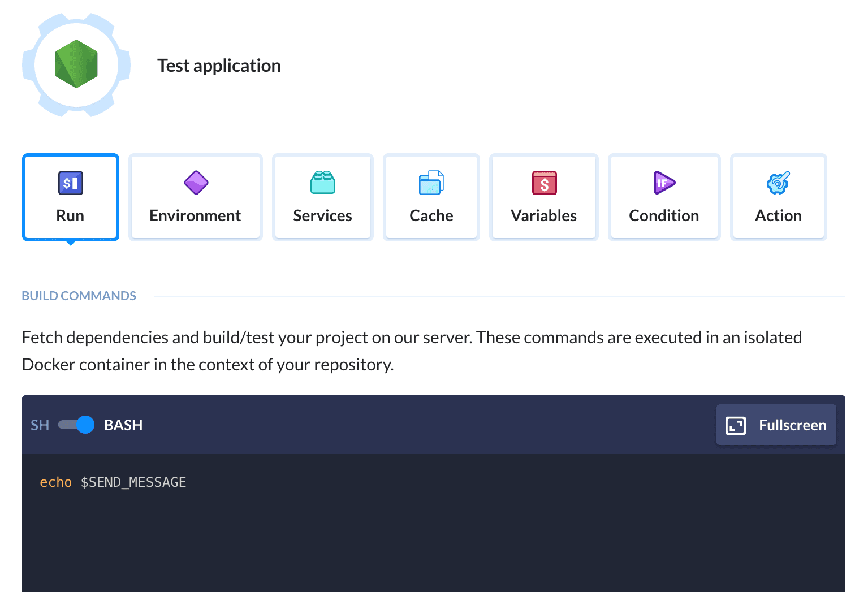Click the Condition IF arrow icon
Image resolution: width=868 pixels, height=605 pixels.
664,183
